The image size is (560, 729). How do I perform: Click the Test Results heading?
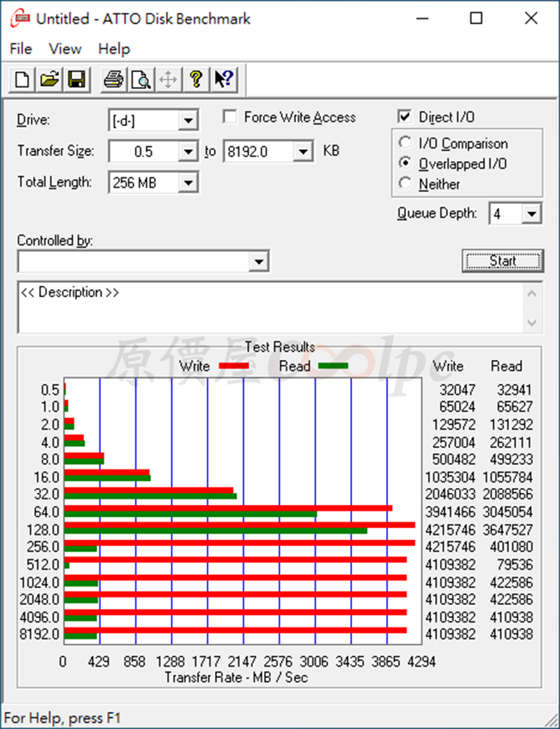(x=280, y=347)
